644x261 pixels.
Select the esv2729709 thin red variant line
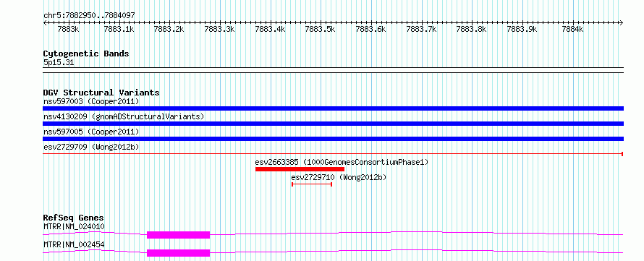coord(333,154)
